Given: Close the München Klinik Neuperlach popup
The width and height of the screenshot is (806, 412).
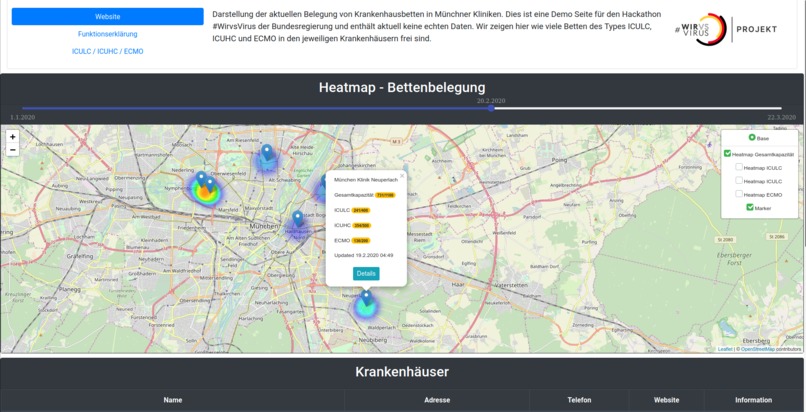Looking at the screenshot, I should click(402, 176).
